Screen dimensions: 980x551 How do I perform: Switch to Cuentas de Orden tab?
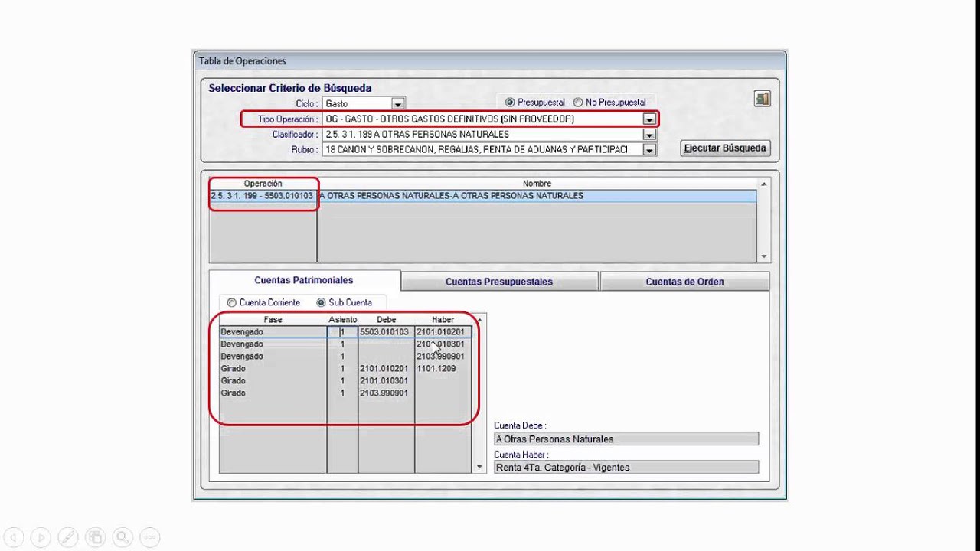pos(684,282)
